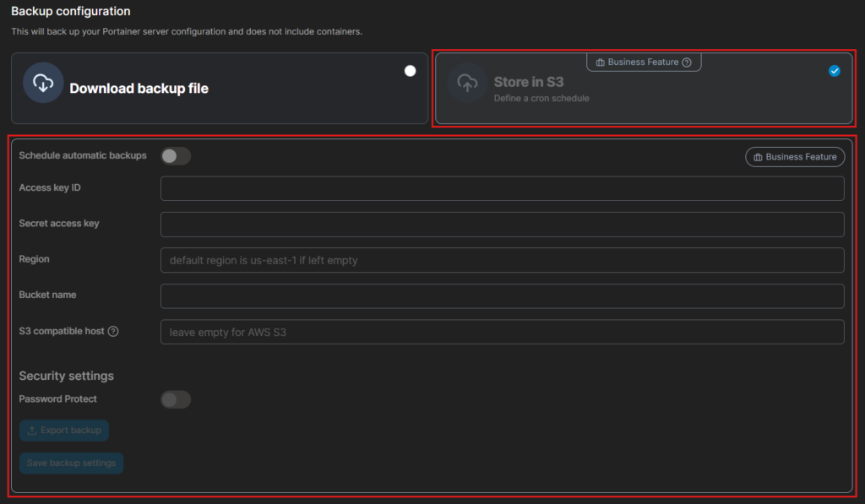
Task: Click the Schedule automatic backups label
Action: point(83,155)
